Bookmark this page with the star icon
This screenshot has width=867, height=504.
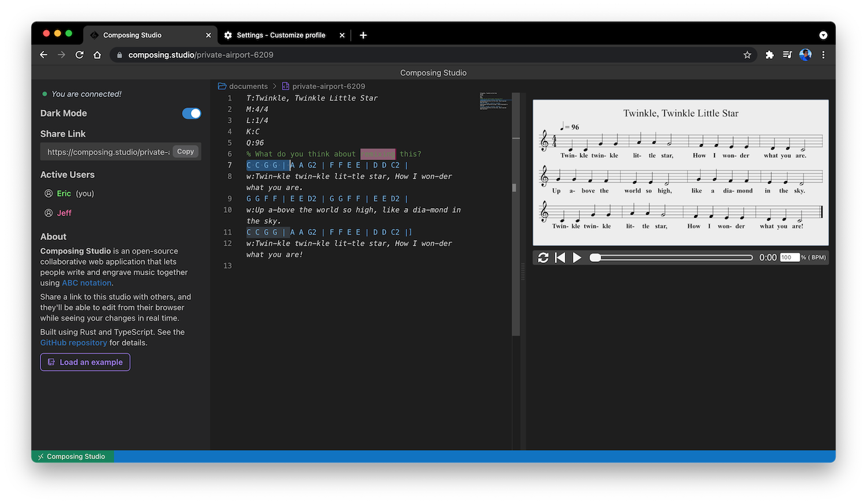click(747, 55)
